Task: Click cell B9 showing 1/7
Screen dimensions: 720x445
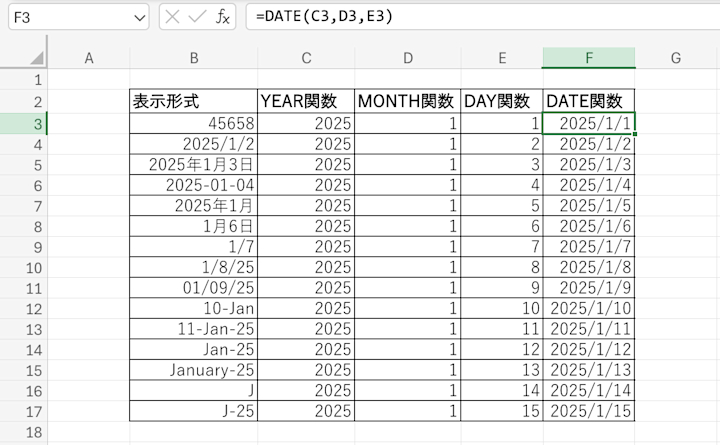Action: pos(193,247)
